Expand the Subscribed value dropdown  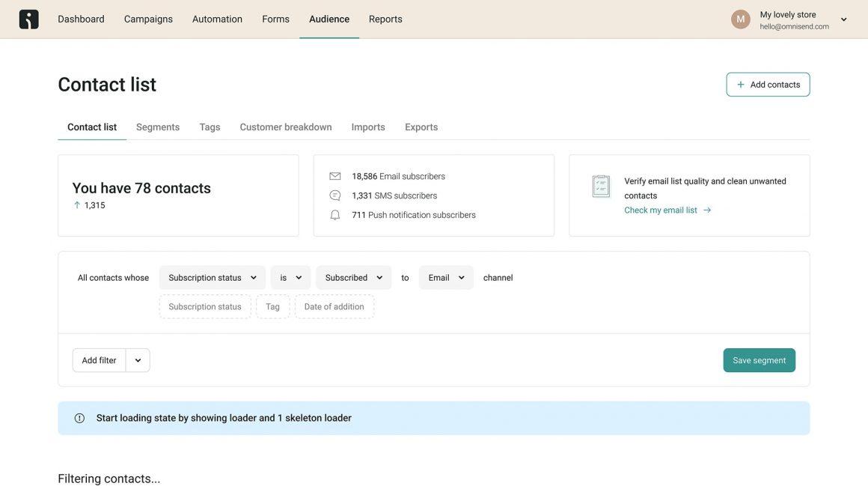[x=353, y=278]
